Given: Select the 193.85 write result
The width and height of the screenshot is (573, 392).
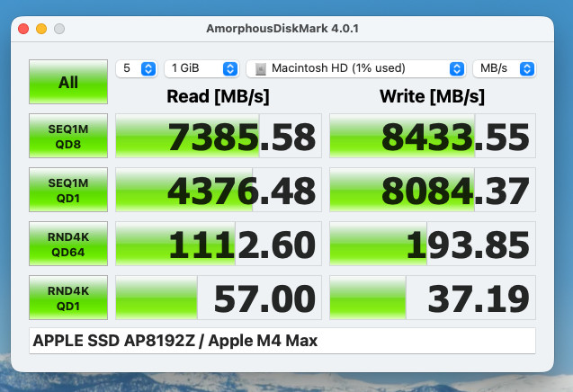Looking at the screenshot, I should (433, 244).
